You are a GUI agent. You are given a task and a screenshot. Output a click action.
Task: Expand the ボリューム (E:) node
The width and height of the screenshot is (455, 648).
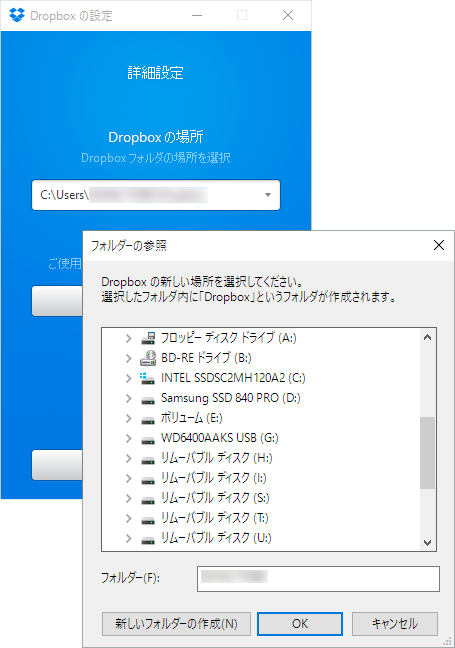pos(129,418)
